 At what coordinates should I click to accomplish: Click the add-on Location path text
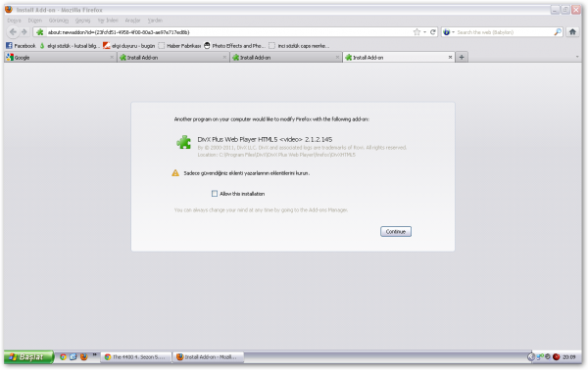276,155
